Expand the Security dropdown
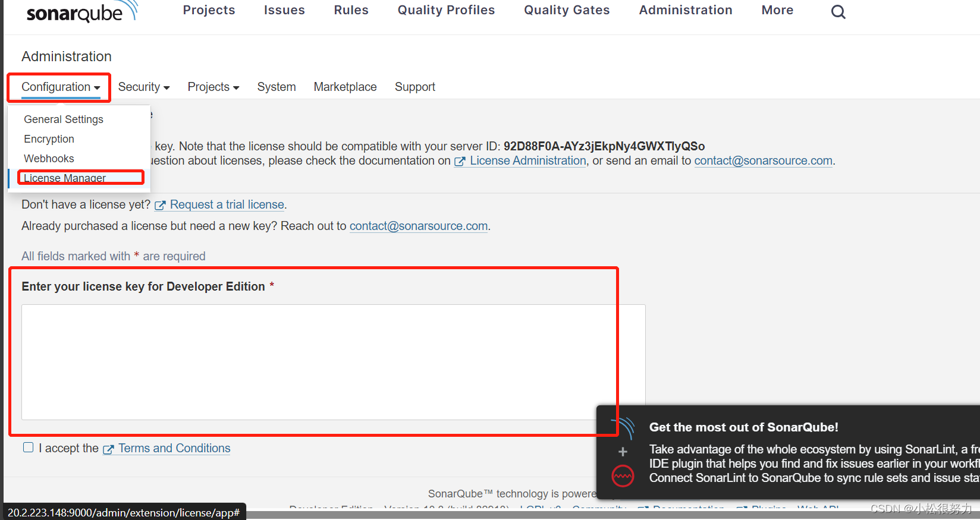Screen dimensions: 980x520 click(144, 87)
